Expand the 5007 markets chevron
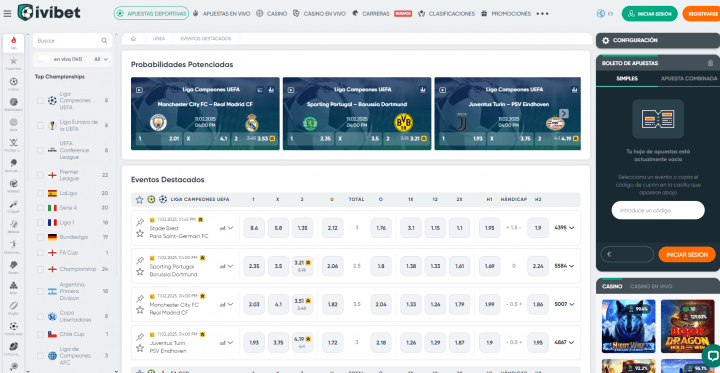This screenshot has height=373, width=720. tap(571, 304)
